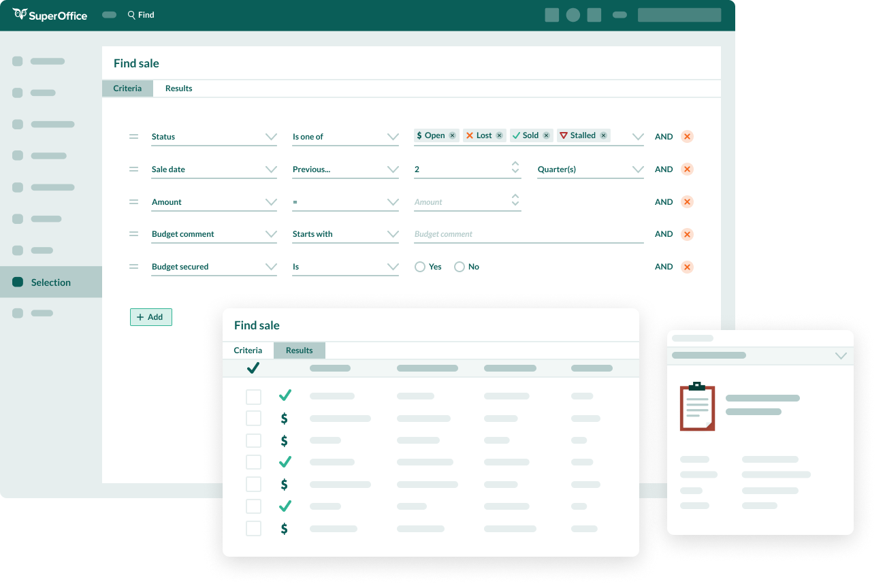
Task: Expand the status values dropdown arrow
Action: 637,137
